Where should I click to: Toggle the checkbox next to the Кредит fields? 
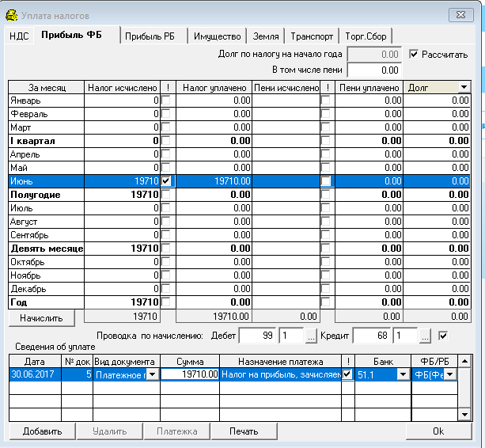(x=443, y=336)
